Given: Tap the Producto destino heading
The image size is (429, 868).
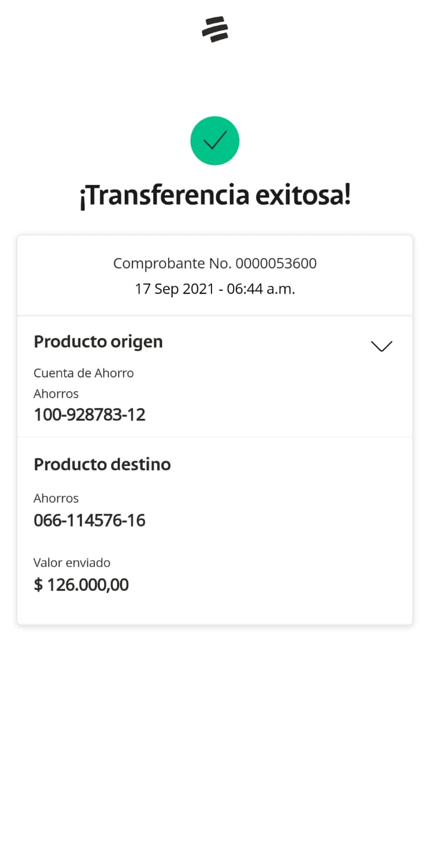Looking at the screenshot, I should pos(102,464).
